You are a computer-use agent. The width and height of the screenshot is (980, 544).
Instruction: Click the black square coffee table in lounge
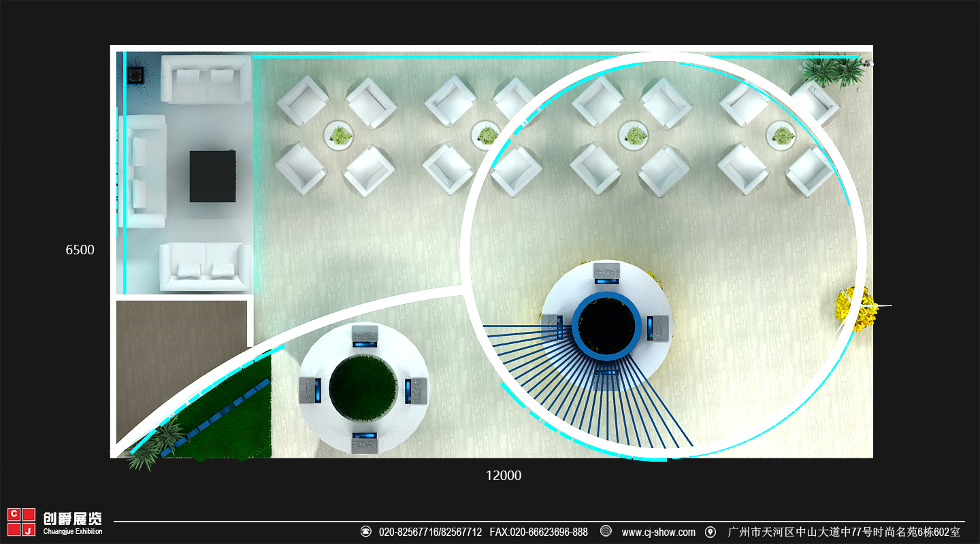coord(212,176)
